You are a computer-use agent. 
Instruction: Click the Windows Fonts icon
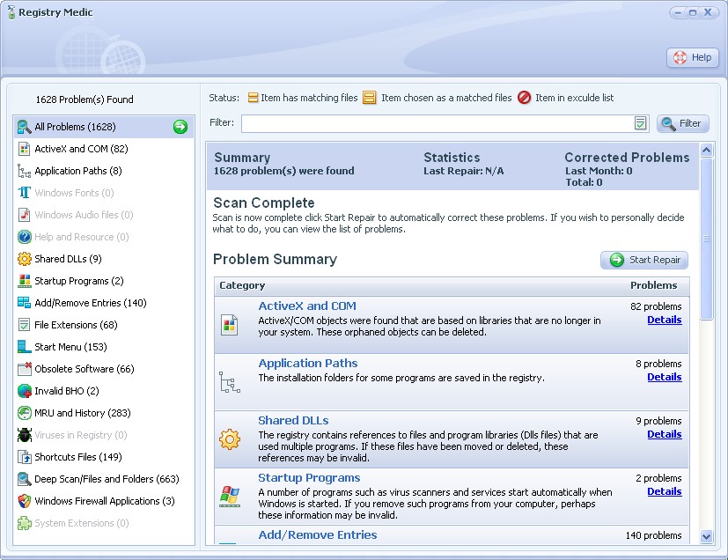24,193
